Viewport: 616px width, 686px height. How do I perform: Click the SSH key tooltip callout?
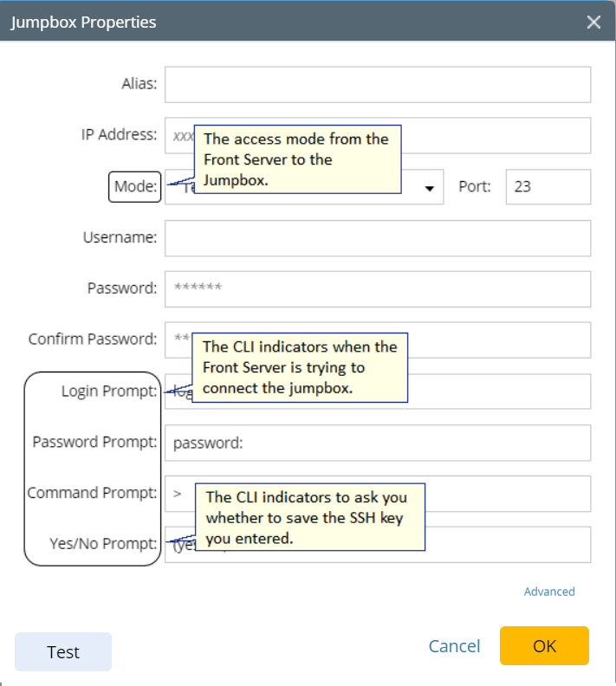tap(309, 518)
